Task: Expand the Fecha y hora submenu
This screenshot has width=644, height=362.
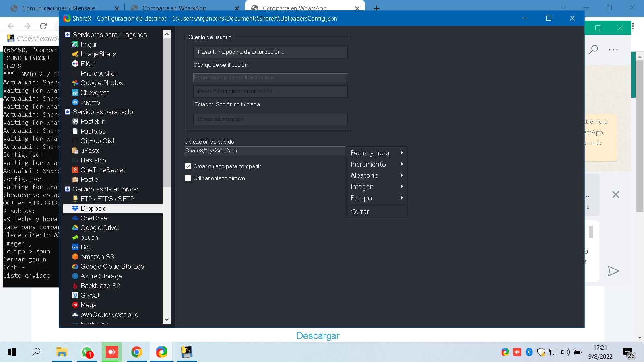Action: coord(376,153)
